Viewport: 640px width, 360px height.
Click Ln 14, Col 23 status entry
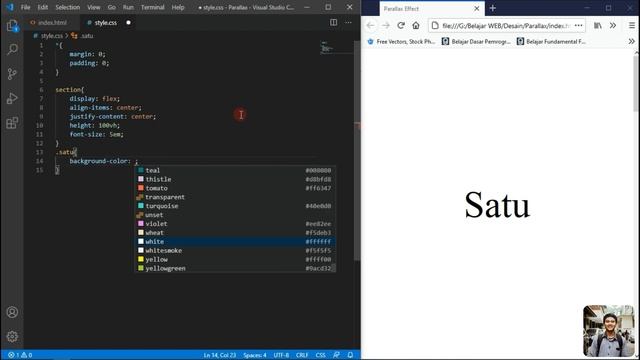pos(220,355)
